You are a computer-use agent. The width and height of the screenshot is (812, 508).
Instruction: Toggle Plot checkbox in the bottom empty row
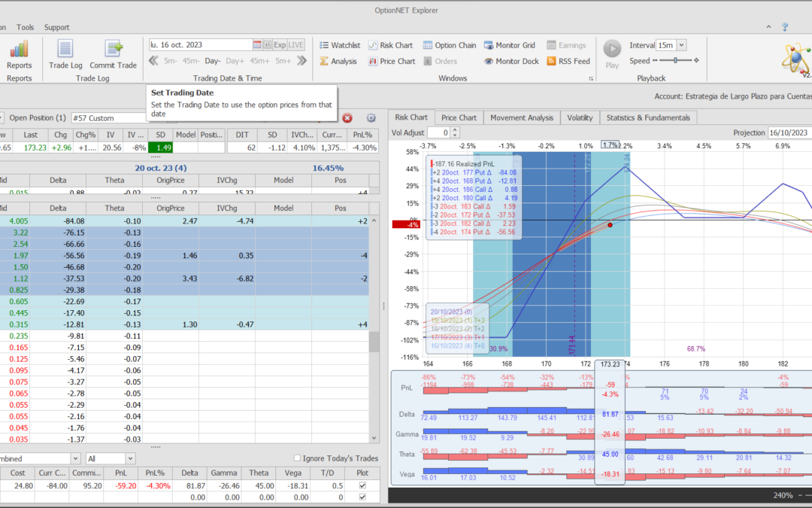(x=364, y=497)
